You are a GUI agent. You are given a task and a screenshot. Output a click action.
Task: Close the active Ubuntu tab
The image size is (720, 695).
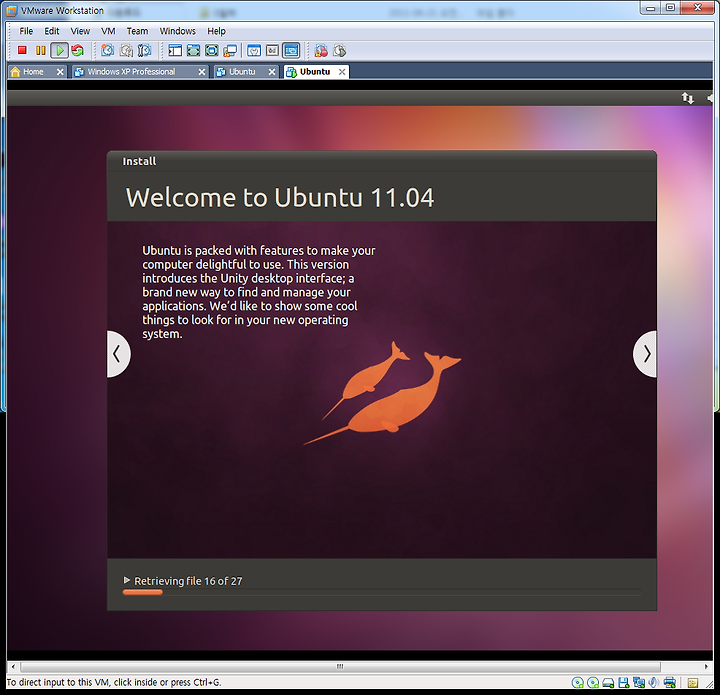342,72
